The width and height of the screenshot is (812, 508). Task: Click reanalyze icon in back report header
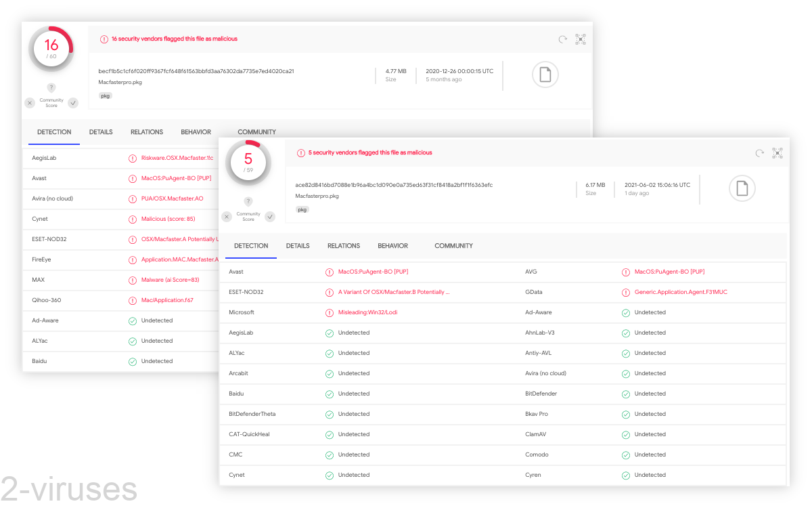562,40
